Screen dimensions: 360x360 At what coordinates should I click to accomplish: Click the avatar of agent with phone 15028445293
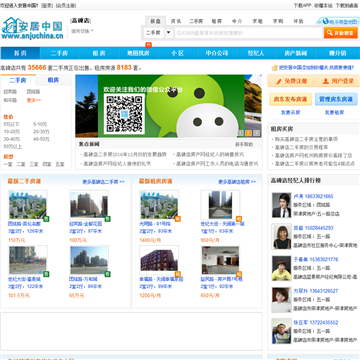point(281,237)
